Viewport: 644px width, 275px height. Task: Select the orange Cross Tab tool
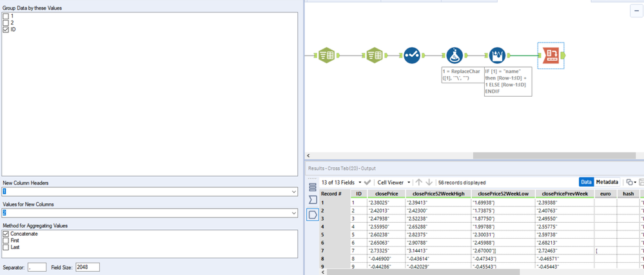[550, 56]
